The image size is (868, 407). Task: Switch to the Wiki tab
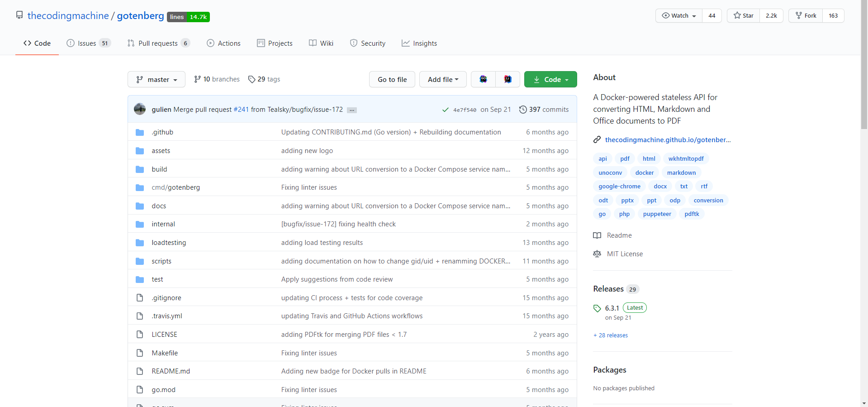(321, 43)
